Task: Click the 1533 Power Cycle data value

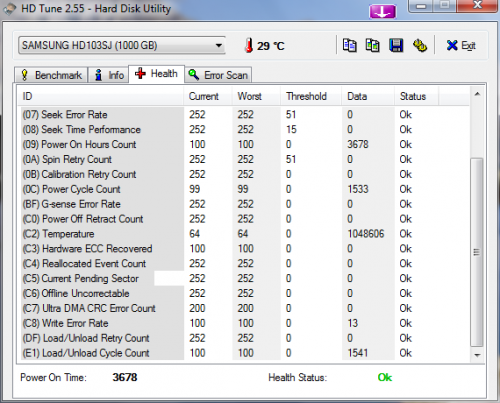Action: pyautogui.click(x=358, y=189)
